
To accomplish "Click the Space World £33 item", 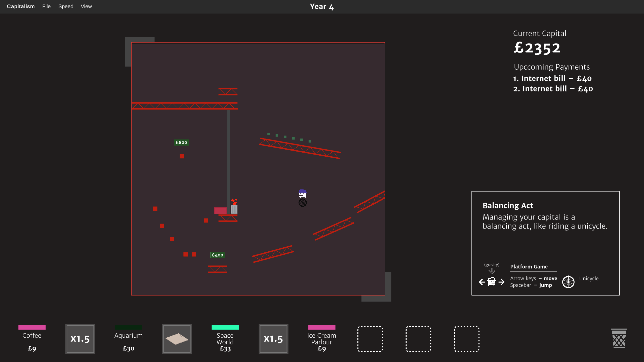I will coord(225,339).
